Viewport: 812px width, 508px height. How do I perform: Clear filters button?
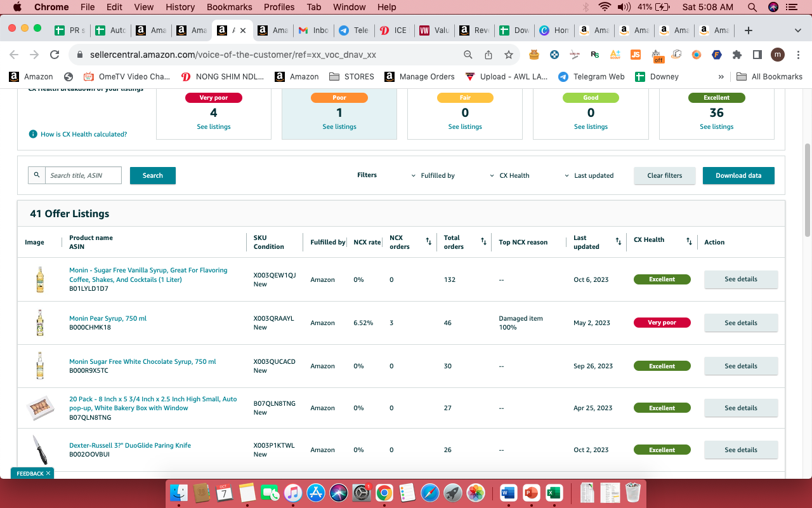pyautogui.click(x=665, y=175)
